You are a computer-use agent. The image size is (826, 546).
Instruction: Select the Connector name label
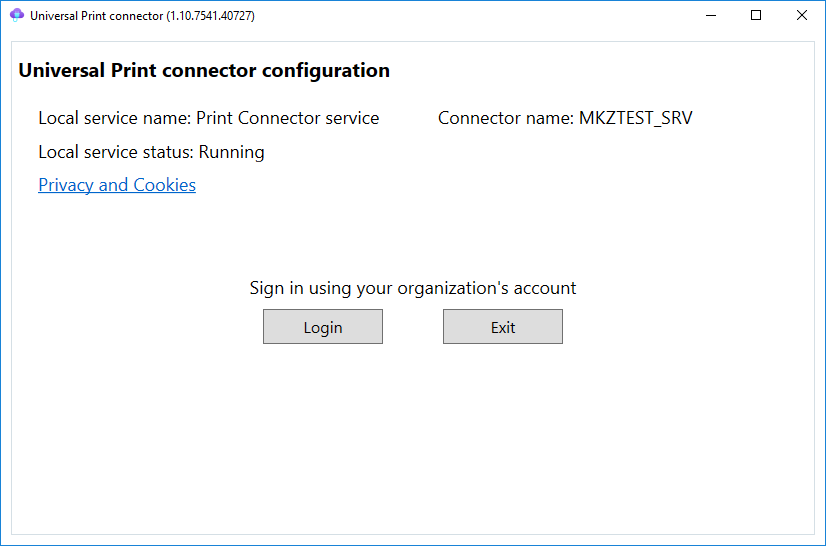point(506,118)
